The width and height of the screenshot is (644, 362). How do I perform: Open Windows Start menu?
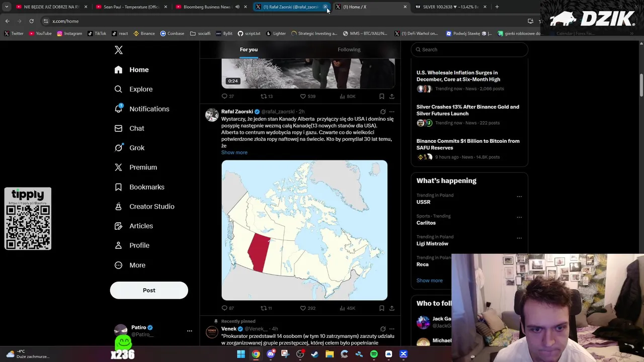(241, 354)
